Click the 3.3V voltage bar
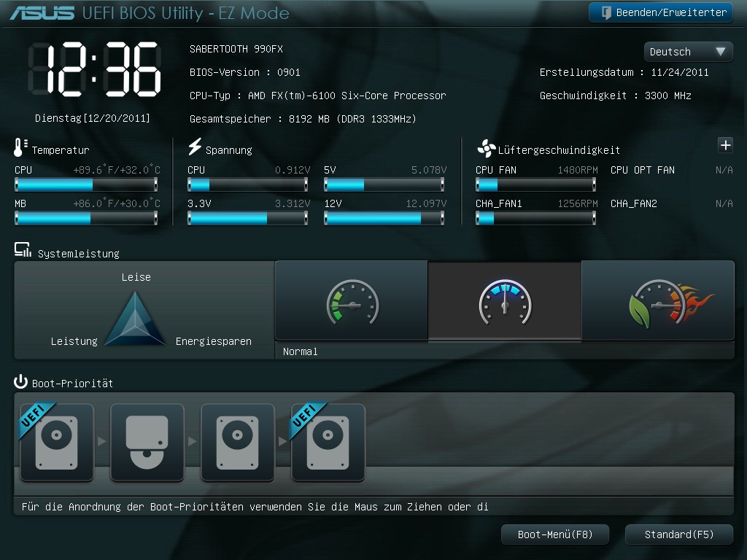Image resolution: width=747 pixels, height=560 pixels. click(x=248, y=218)
